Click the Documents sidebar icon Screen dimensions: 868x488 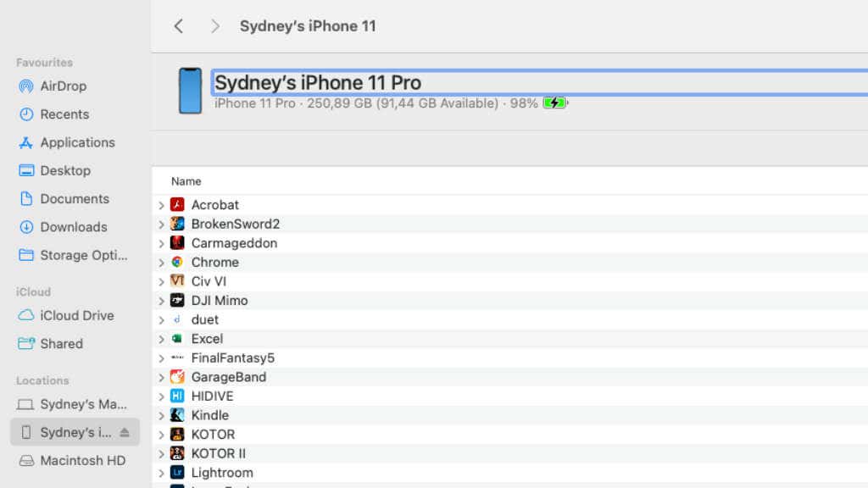[x=26, y=198]
